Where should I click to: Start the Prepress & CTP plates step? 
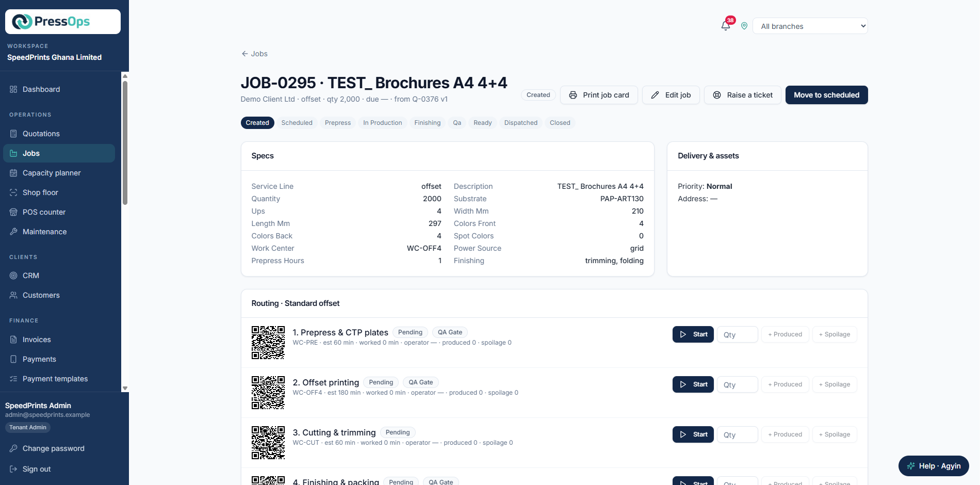coord(693,334)
